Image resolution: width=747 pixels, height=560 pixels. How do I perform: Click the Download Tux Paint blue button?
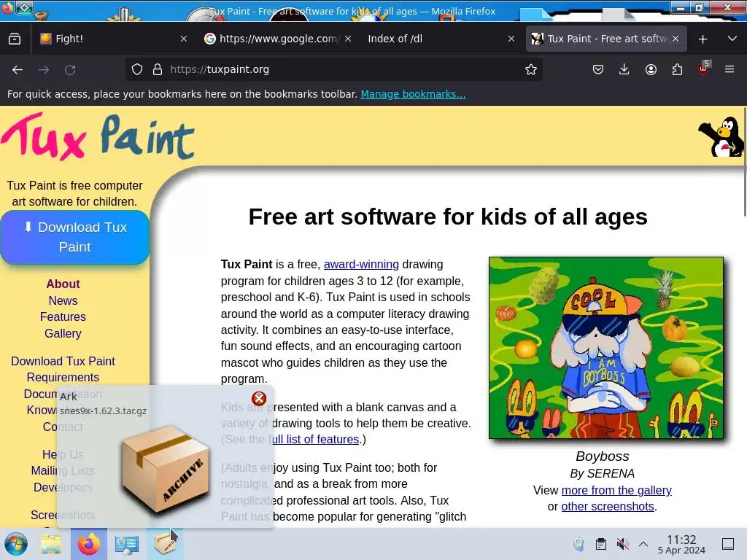pos(75,237)
